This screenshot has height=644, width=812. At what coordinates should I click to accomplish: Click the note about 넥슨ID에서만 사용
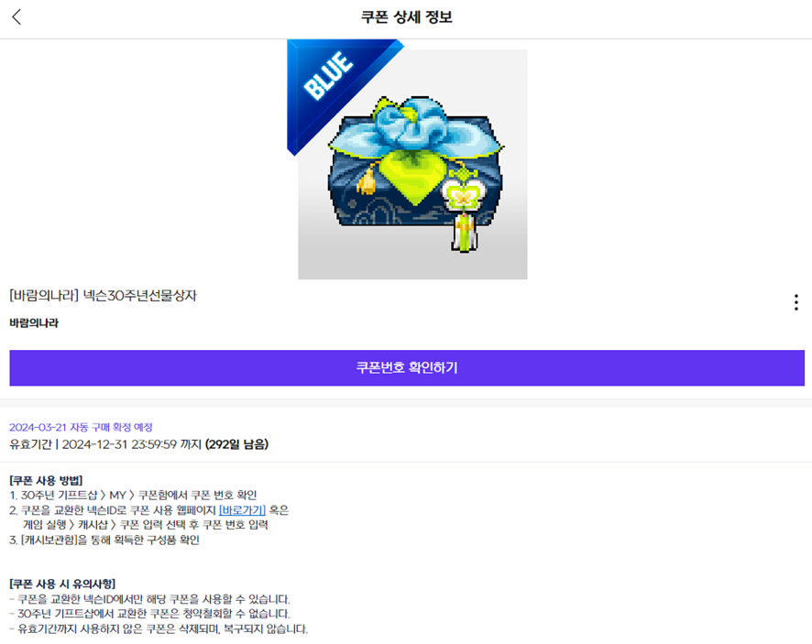point(149,599)
